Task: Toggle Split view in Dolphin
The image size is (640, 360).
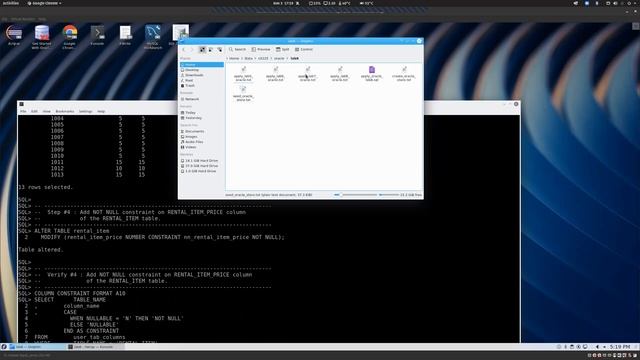Action: pyautogui.click(x=282, y=49)
